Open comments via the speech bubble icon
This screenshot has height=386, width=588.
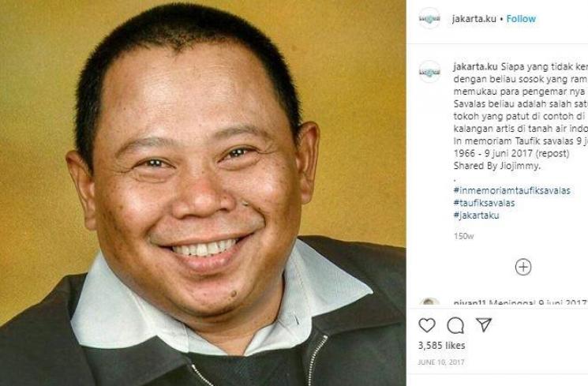(455, 325)
